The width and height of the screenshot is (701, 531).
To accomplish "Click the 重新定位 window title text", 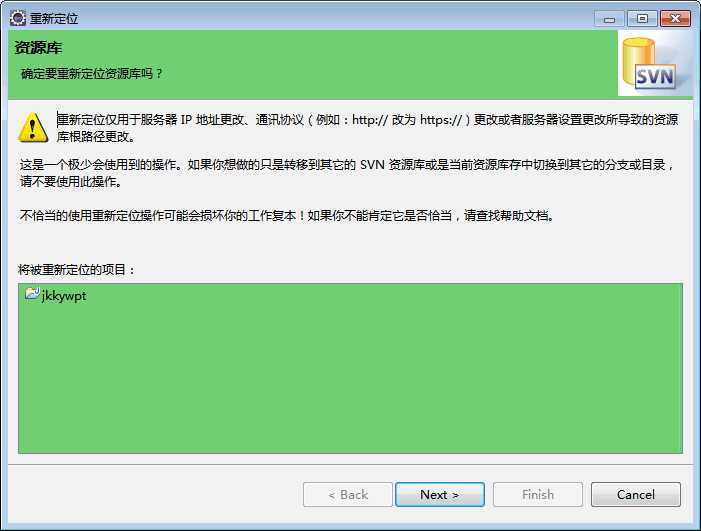I will [54, 19].
